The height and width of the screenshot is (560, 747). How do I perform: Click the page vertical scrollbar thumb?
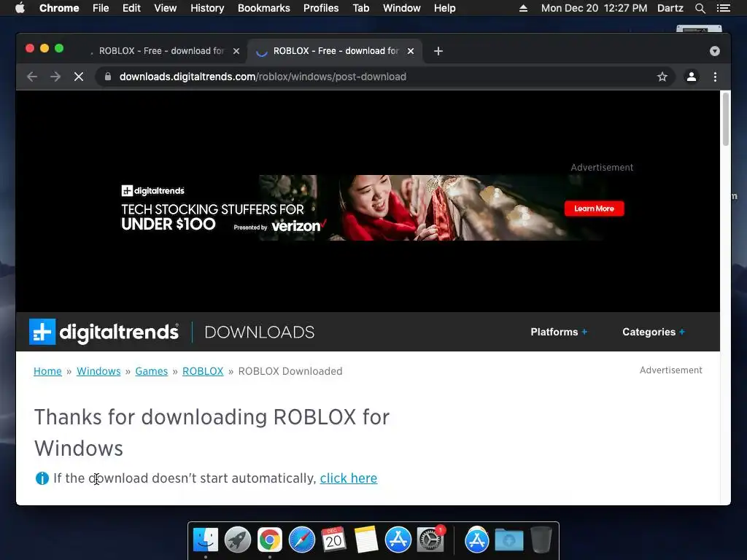(726, 119)
